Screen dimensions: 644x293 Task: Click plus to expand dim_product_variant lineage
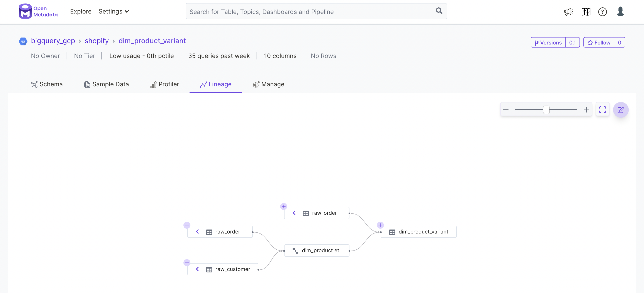(380, 225)
